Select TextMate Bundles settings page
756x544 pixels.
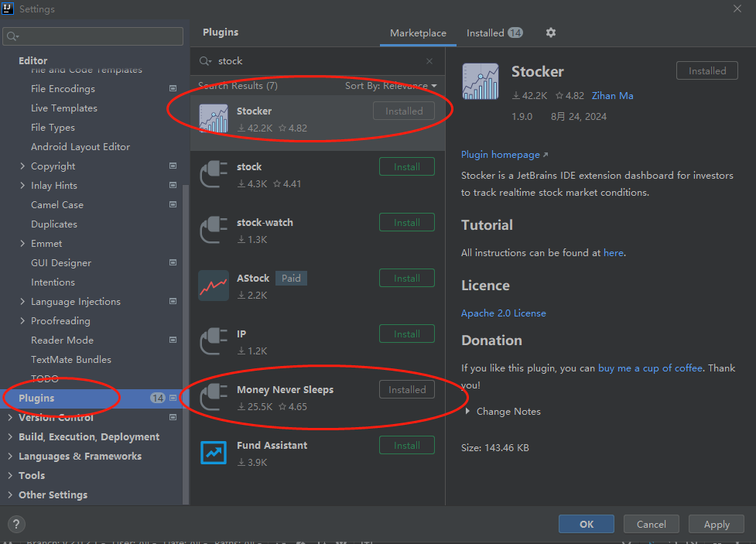[x=71, y=359]
